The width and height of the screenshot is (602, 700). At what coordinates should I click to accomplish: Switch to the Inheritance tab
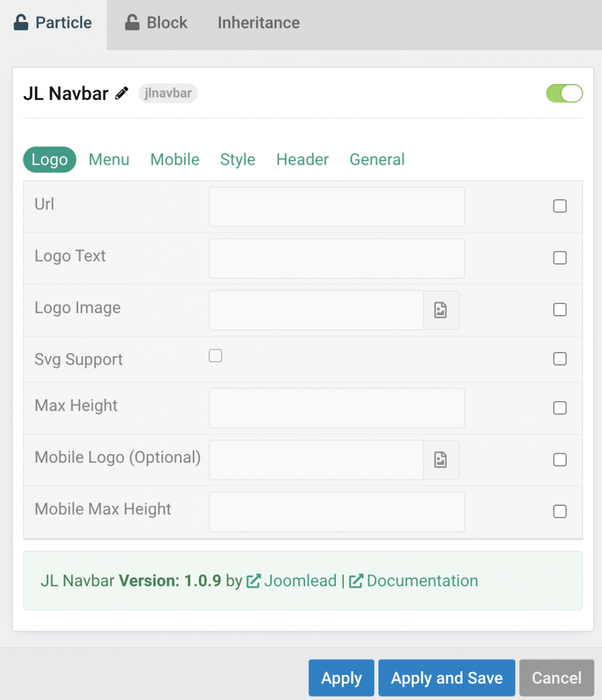click(259, 23)
